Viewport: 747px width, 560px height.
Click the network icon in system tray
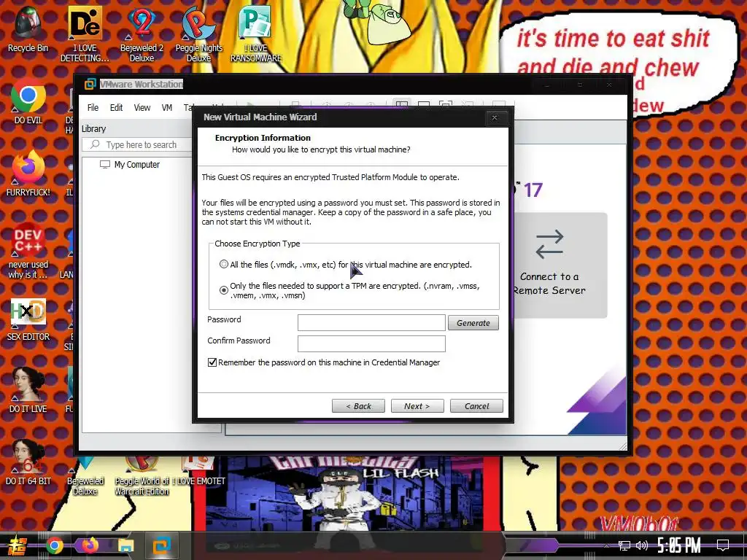624,545
